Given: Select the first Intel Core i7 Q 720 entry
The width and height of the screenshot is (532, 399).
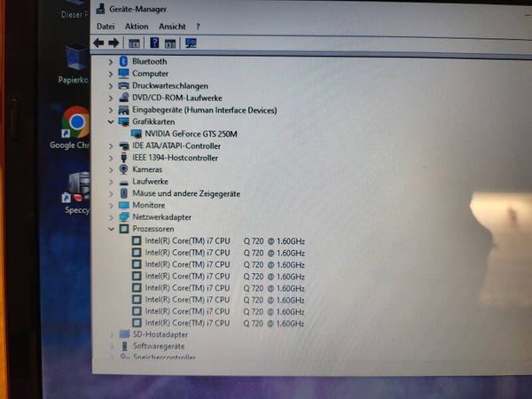Looking at the screenshot, I should click(225, 241).
